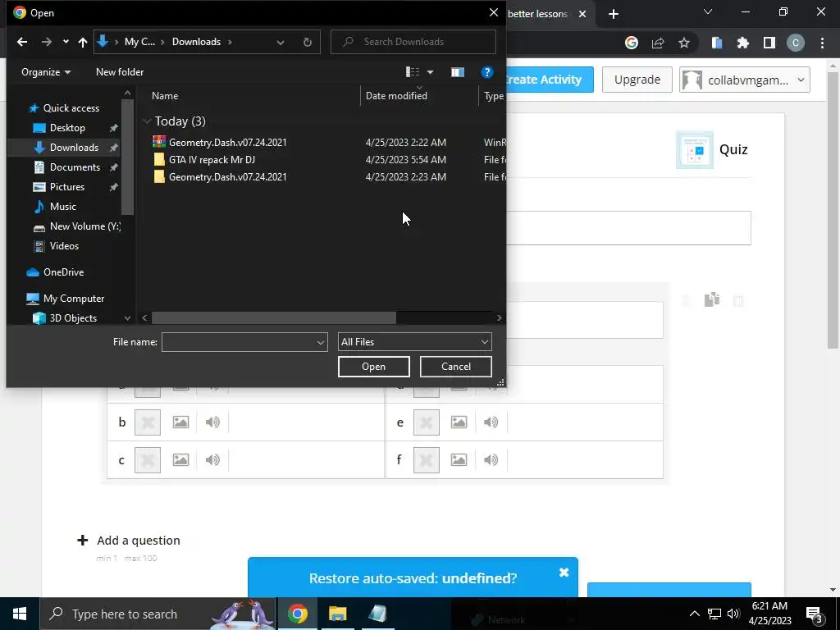
Task: Open File Explorer from taskbar
Action: pyautogui.click(x=337, y=614)
